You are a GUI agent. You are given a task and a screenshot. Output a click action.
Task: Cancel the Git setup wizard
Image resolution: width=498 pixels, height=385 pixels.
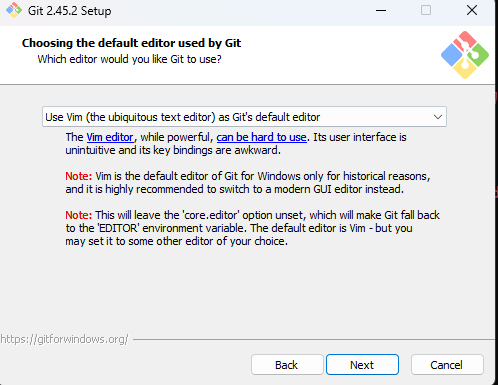tap(447, 365)
